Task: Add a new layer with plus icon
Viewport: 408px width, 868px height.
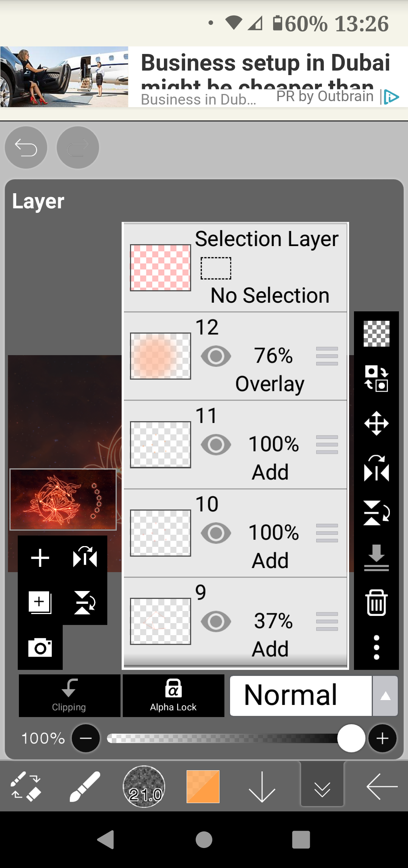Action: (40, 558)
